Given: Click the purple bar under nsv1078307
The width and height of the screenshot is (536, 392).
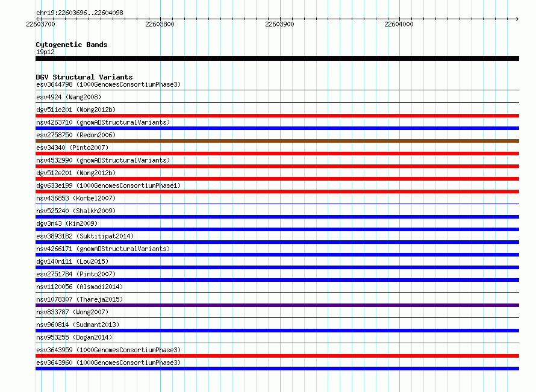Looking at the screenshot, I should point(277,305).
